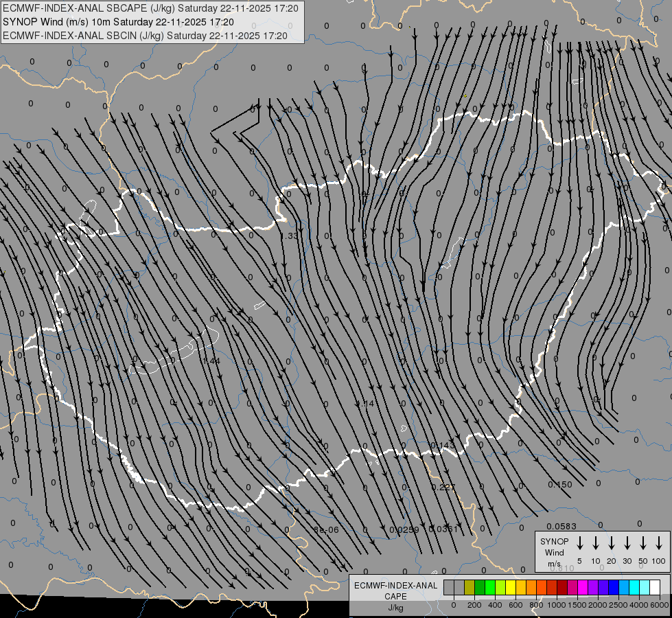Pick the sky blue swatch after 2500
This screenshot has width=672, height=618.
pos(624,587)
